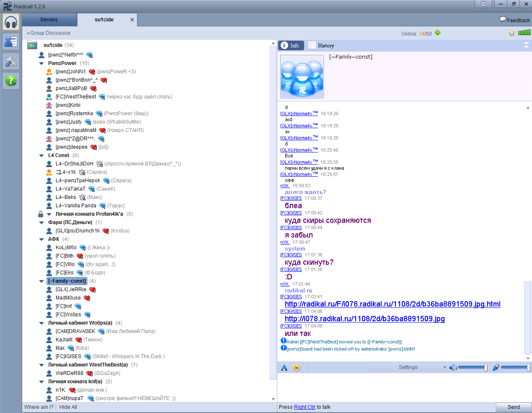Open the Settings dropdown in chat bar
This screenshot has width=532, height=413.
pyautogui.click(x=407, y=367)
